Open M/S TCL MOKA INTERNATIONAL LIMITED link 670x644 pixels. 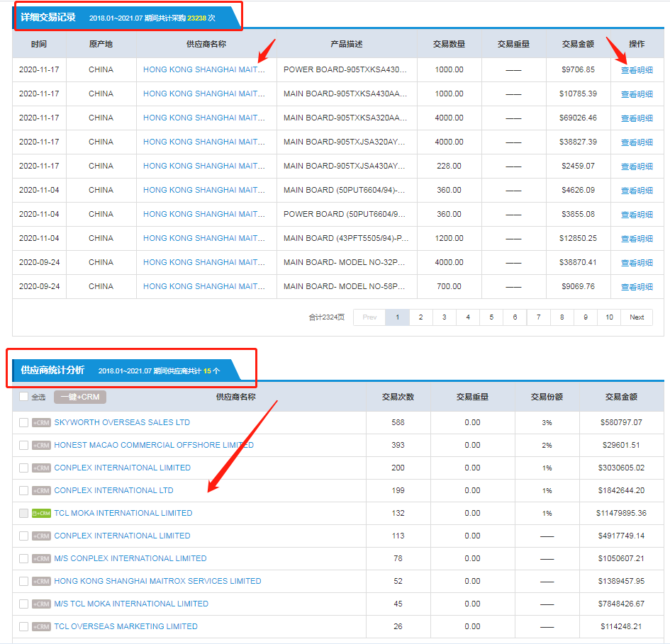click(131, 604)
